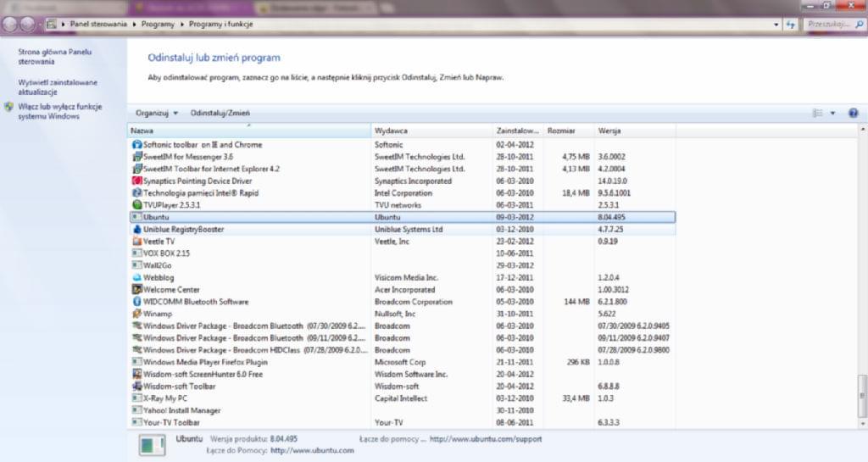This screenshot has height=462, width=868.
Task: Click Odinstaluj/Zmień button
Action: (220, 113)
